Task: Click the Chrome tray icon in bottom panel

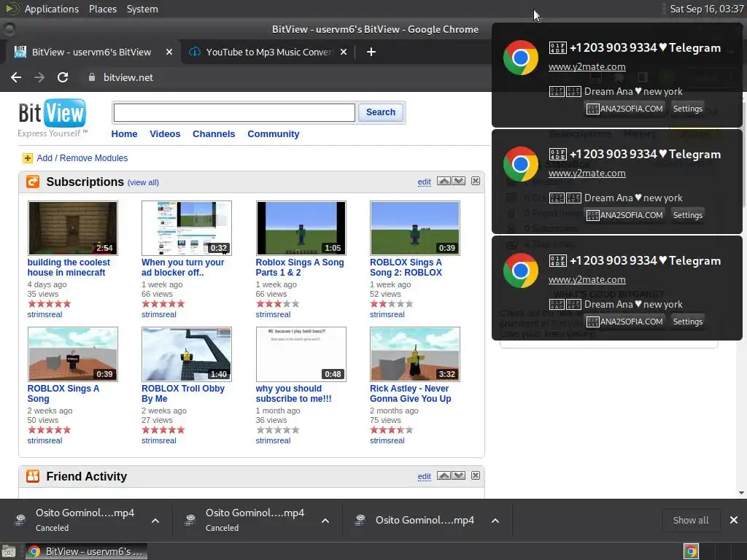Action: coord(692,551)
